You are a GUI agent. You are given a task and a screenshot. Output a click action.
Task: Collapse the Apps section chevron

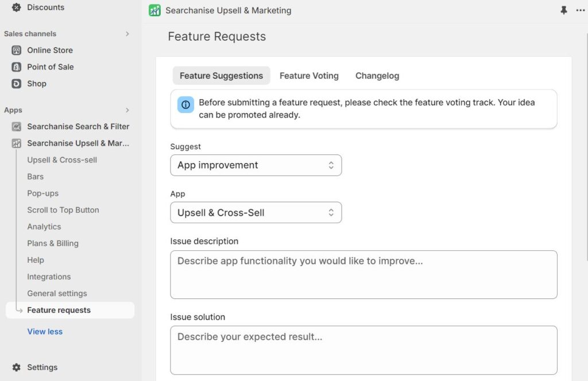click(x=127, y=110)
